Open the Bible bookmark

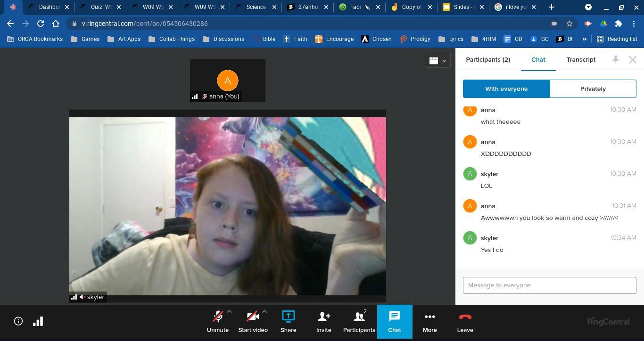tap(264, 39)
